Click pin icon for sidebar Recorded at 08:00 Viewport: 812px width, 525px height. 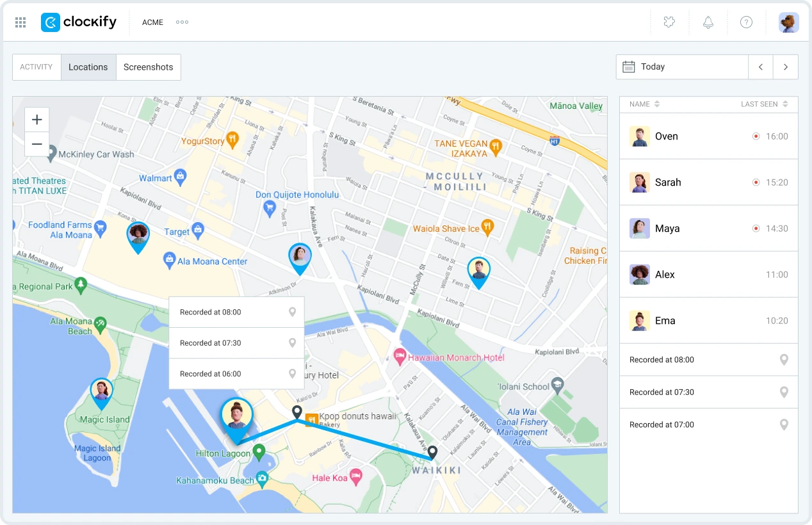pyautogui.click(x=784, y=360)
